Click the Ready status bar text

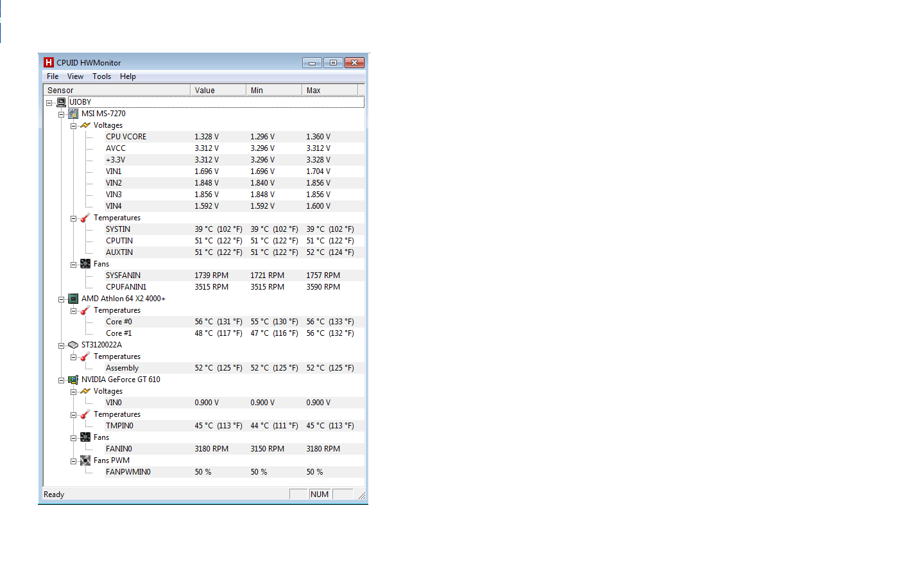coord(54,495)
